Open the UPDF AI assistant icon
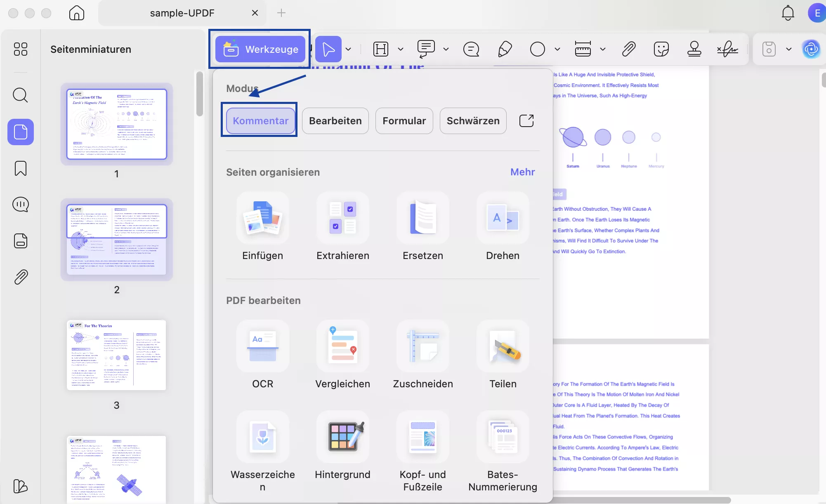 pyautogui.click(x=811, y=49)
